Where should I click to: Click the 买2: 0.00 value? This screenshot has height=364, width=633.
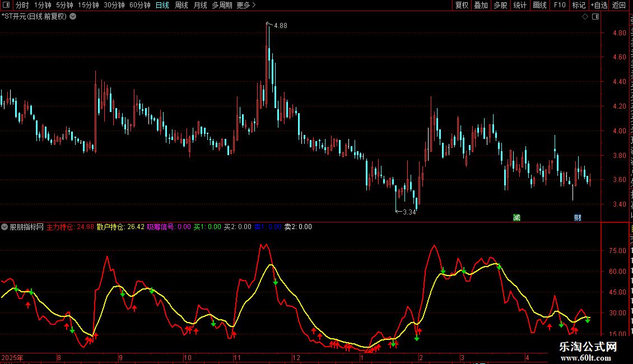coord(238,227)
